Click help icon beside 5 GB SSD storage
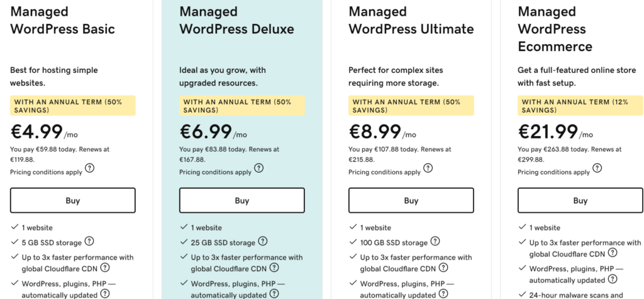 (89, 241)
